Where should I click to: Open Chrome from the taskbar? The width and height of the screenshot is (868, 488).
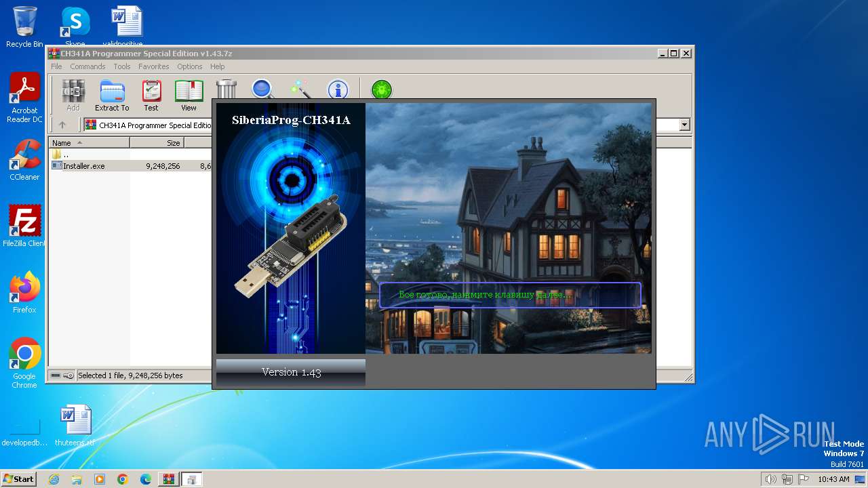pos(123,479)
